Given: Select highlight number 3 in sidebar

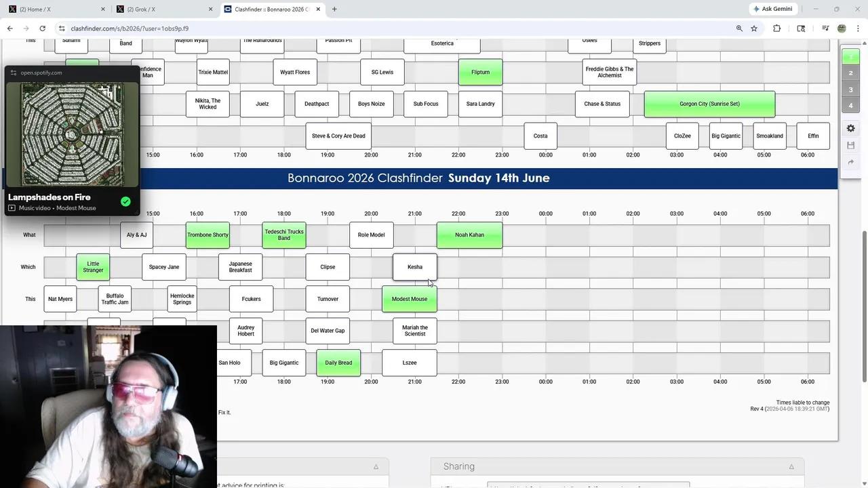Looking at the screenshot, I should [x=850, y=89].
